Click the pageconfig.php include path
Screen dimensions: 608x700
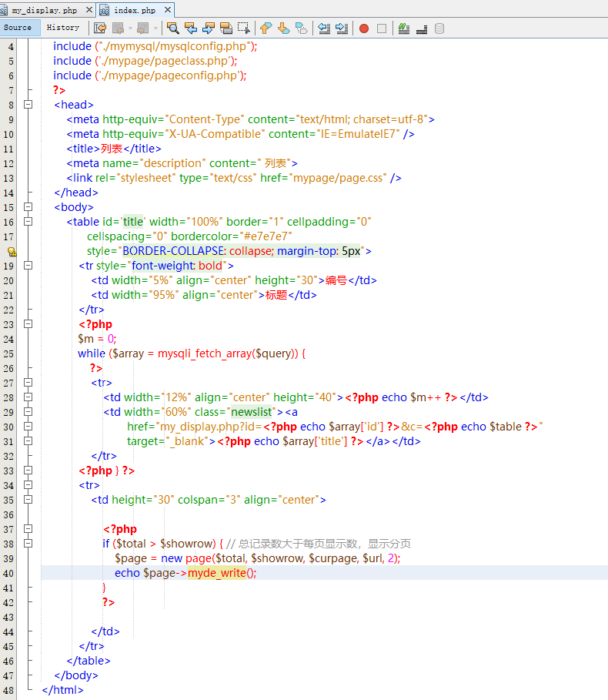tap(169, 76)
